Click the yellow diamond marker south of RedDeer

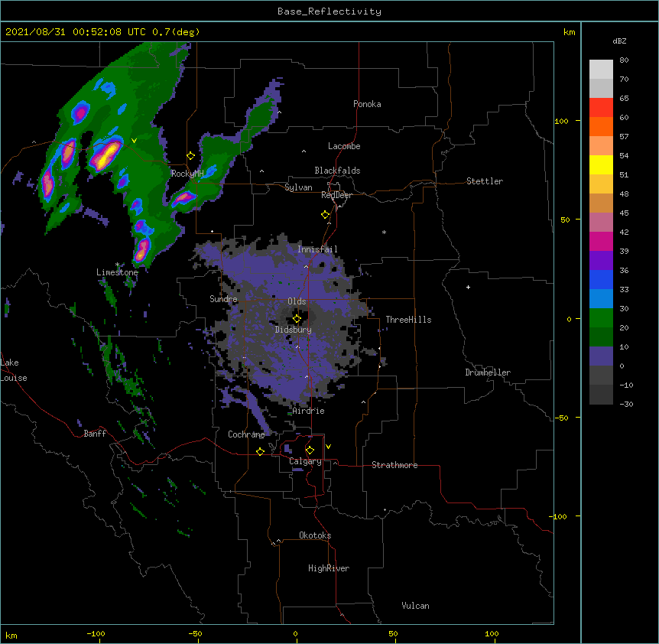[325, 215]
